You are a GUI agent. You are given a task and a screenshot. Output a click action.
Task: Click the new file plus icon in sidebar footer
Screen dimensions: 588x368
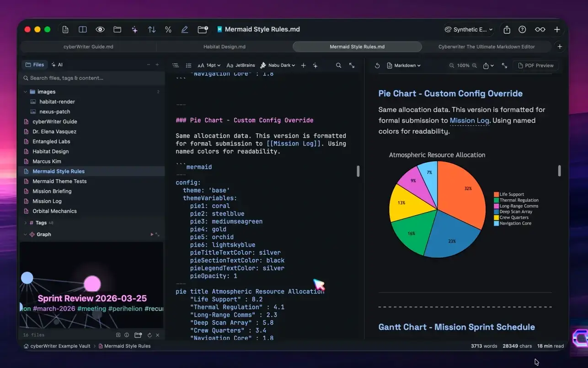(x=118, y=335)
